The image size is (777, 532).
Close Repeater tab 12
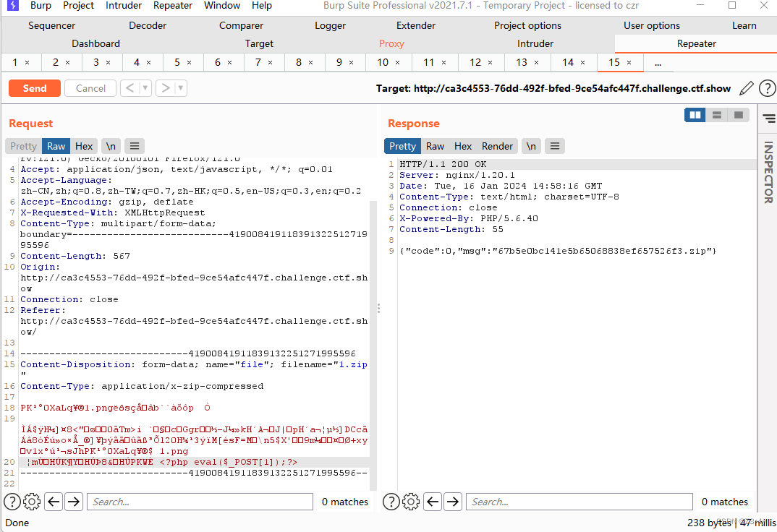coord(490,62)
